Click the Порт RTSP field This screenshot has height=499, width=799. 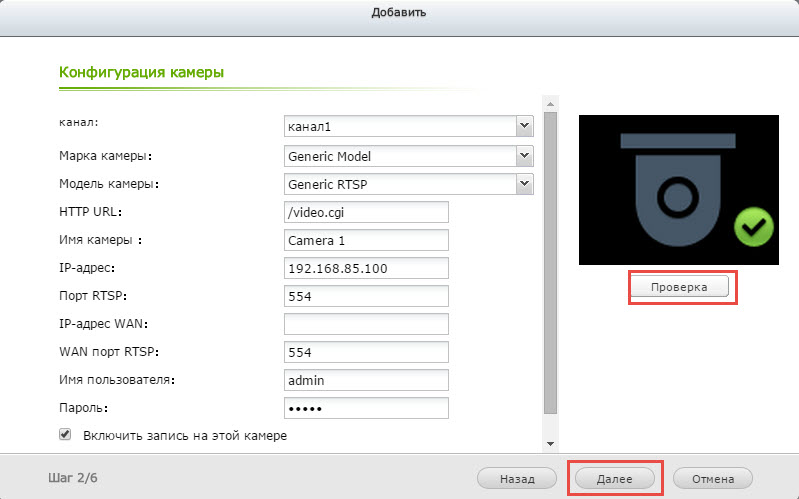pos(366,296)
